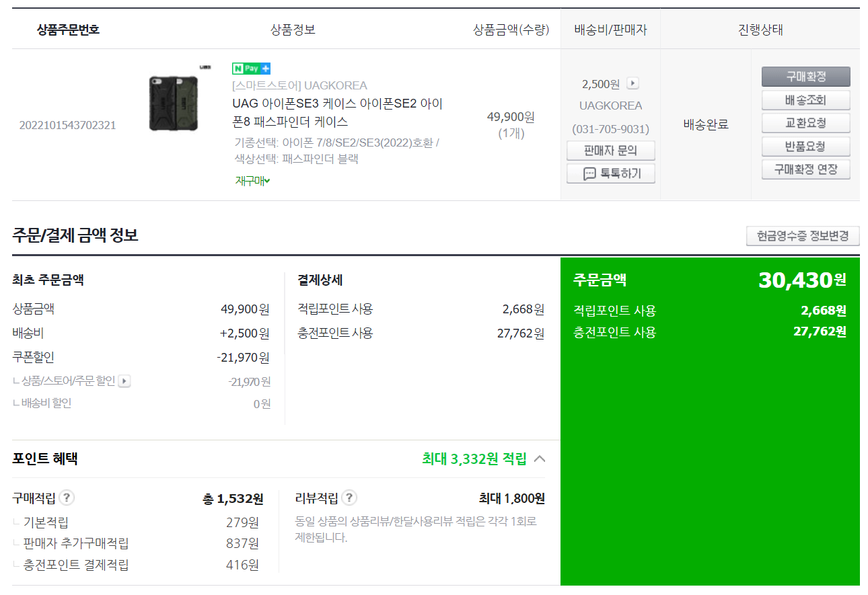Click the 충전포인트 결제적립 416원 row
Image resolution: width=868 pixels, height=595 pixels.
coord(135,565)
